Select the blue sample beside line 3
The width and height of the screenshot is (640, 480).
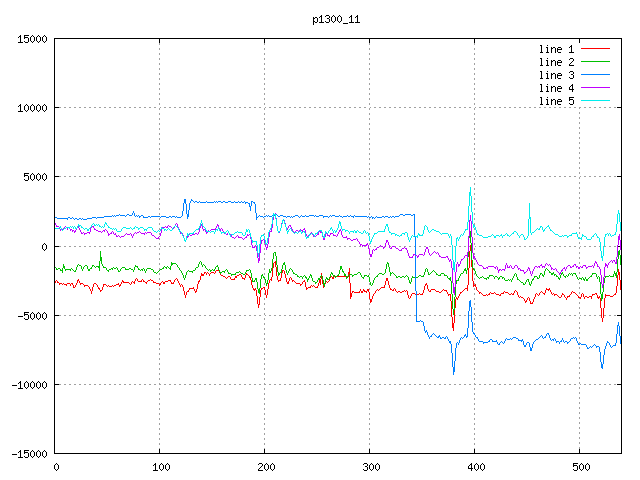(x=595, y=75)
